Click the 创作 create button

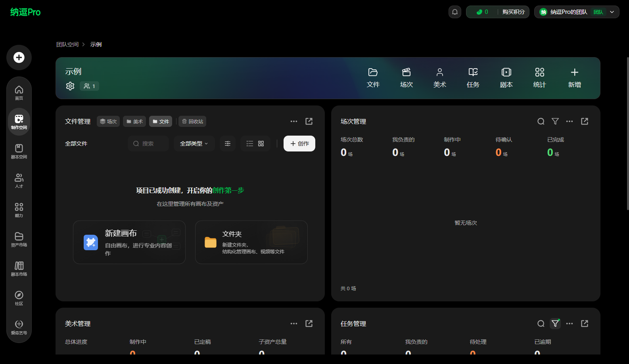299,144
